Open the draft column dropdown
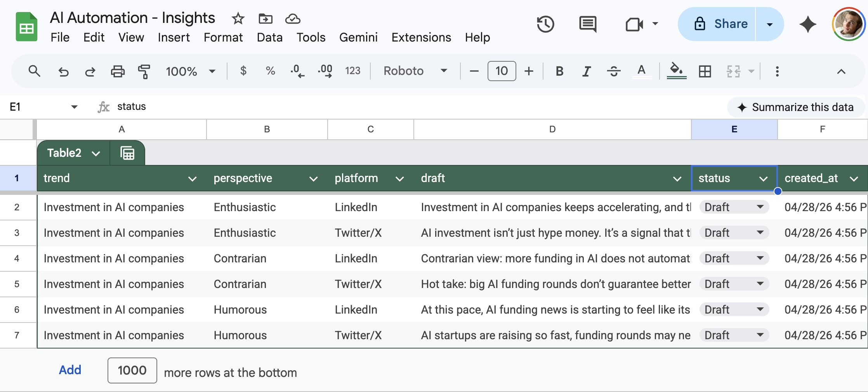Screen dimensions: 868x392 pyautogui.click(x=677, y=179)
